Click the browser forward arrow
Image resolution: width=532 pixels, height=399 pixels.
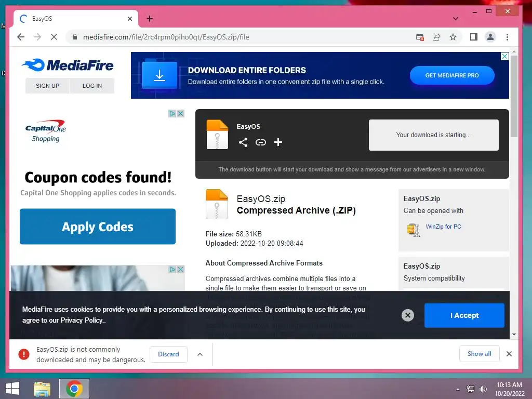37,37
